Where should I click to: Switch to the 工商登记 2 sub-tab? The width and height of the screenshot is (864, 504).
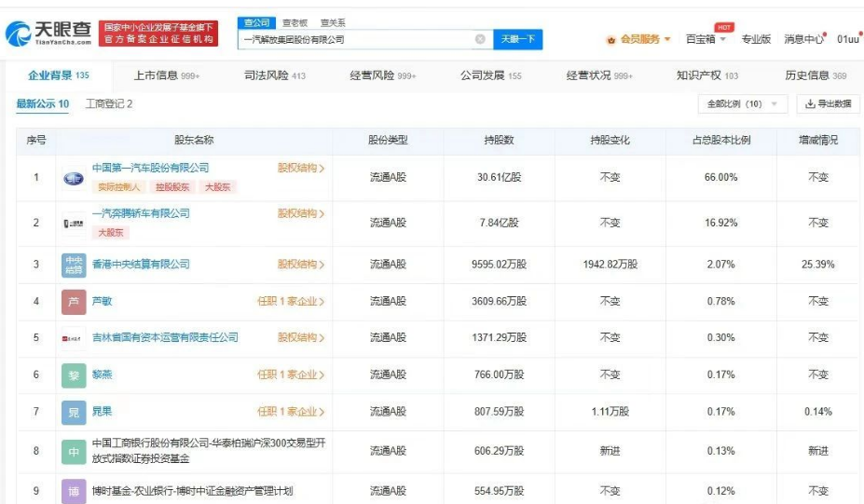click(x=109, y=103)
